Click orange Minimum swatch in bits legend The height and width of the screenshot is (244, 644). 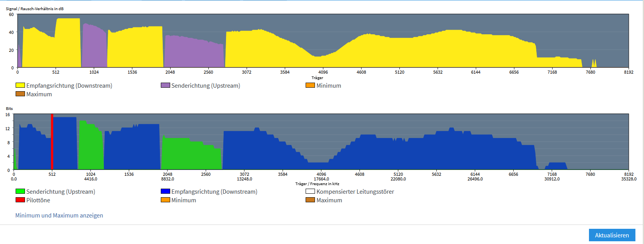pos(165,200)
